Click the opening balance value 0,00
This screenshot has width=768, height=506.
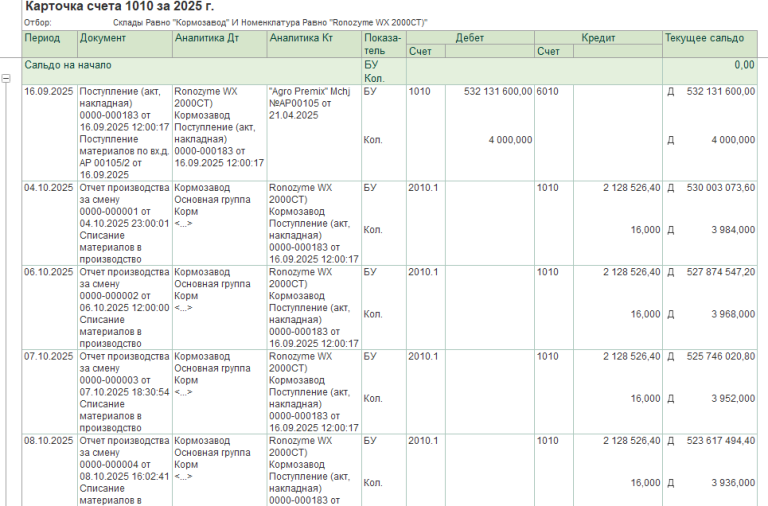click(744, 65)
